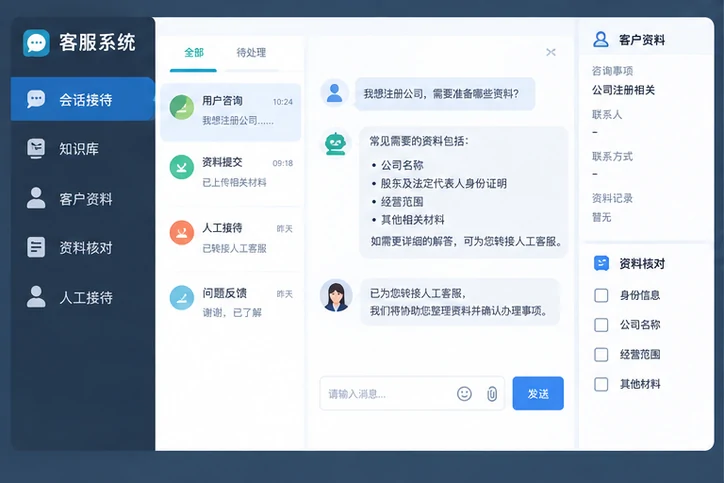Screen dimensions: 724x483
Task: Click the orange avatar of 人工接待 conversation
Action: (x=181, y=232)
